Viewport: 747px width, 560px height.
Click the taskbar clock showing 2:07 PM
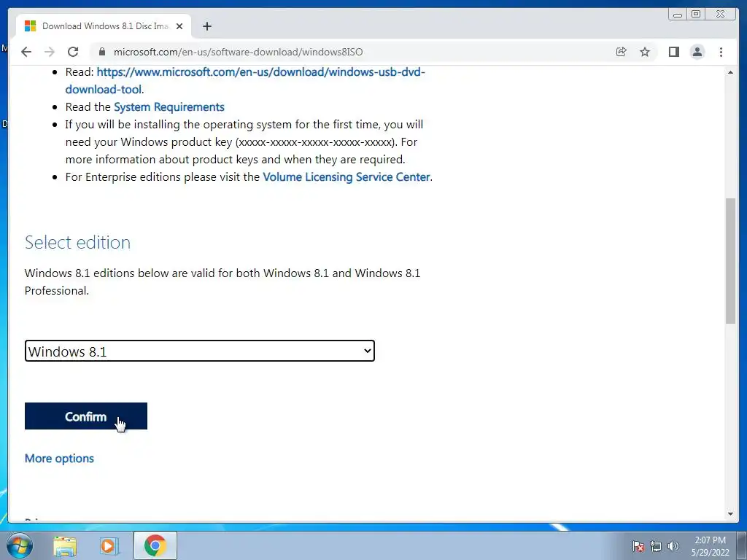[711, 546]
